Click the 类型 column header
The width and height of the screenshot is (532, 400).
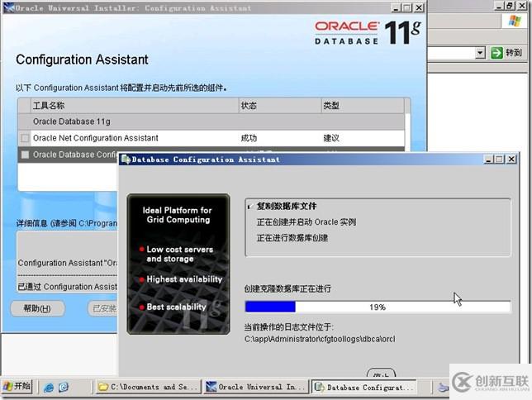tap(363, 106)
